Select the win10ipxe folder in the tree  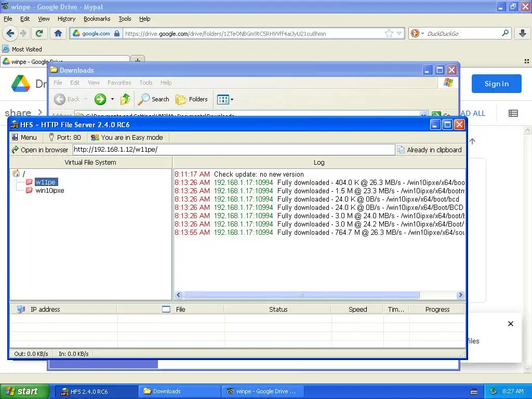(x=49, y=191)
